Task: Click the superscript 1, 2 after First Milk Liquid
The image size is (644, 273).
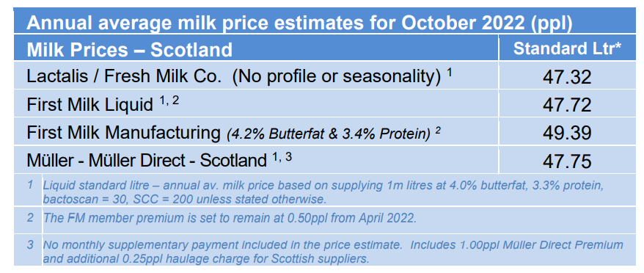Action: coord(169,101)
